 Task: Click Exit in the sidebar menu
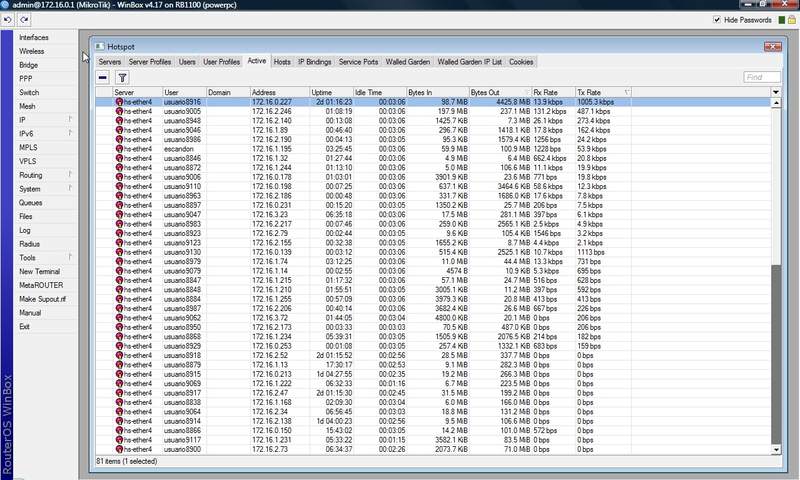[24, 327]
